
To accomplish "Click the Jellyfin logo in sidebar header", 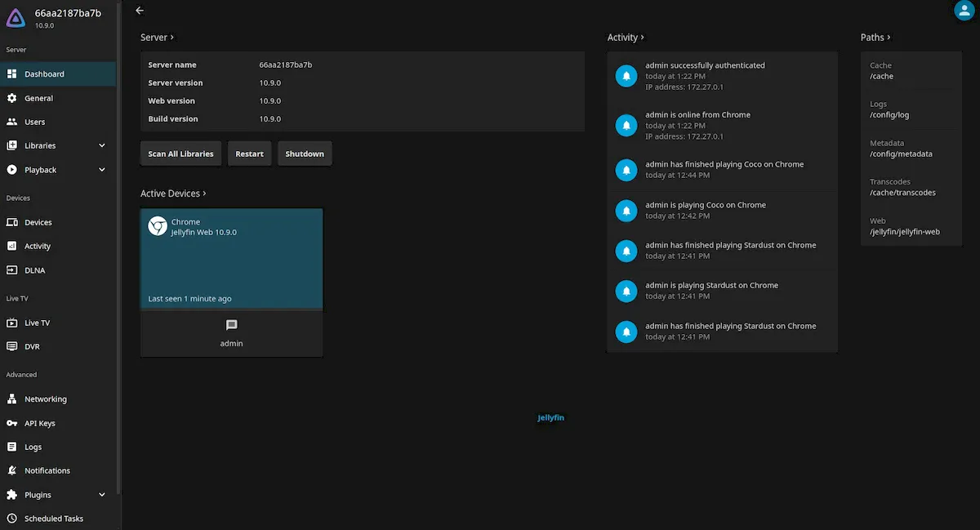I will [16, 18].
